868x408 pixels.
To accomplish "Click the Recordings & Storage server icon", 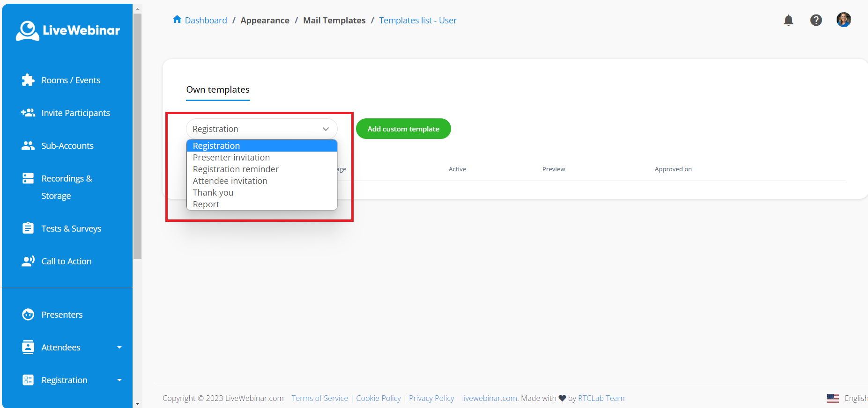I will [x=28, y=178].
